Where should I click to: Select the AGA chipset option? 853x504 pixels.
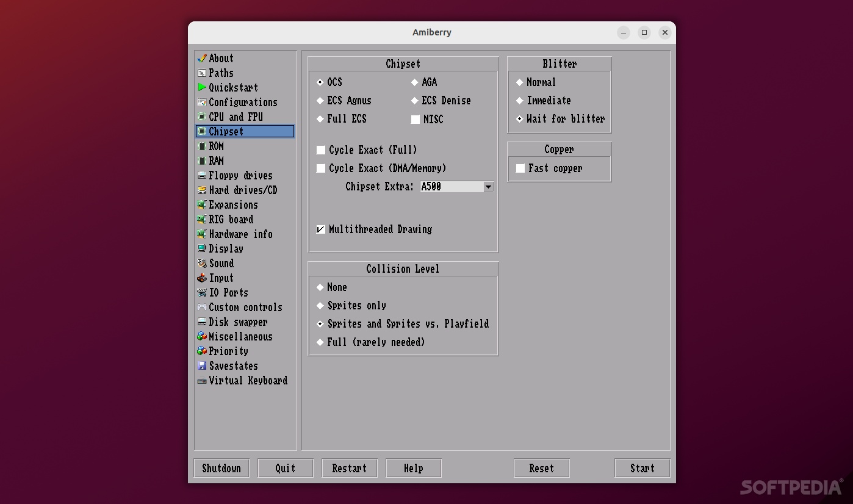[415, 82]
